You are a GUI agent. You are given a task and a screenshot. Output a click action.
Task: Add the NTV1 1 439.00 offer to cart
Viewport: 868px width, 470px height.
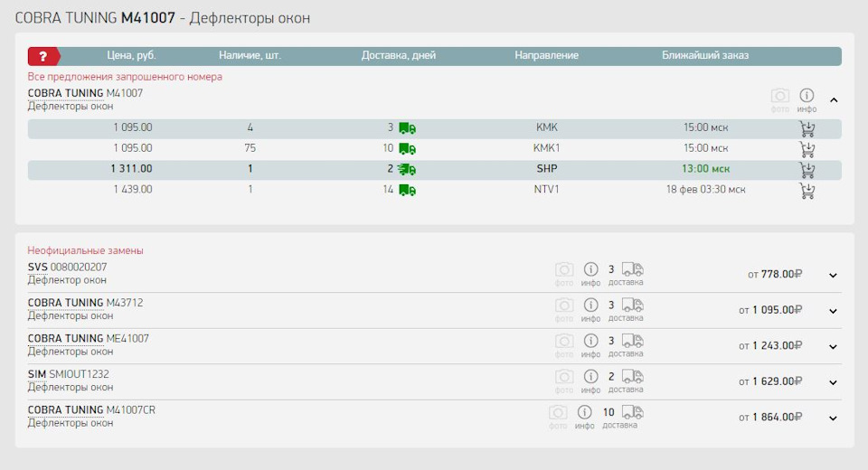click(807, 191)
